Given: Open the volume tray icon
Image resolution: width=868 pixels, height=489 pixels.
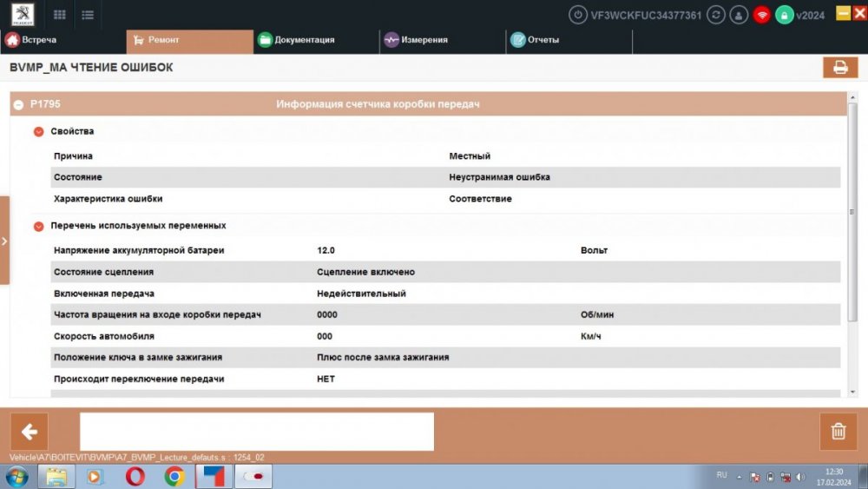Looking at the screenshot, I should click(x=800, y=477).
